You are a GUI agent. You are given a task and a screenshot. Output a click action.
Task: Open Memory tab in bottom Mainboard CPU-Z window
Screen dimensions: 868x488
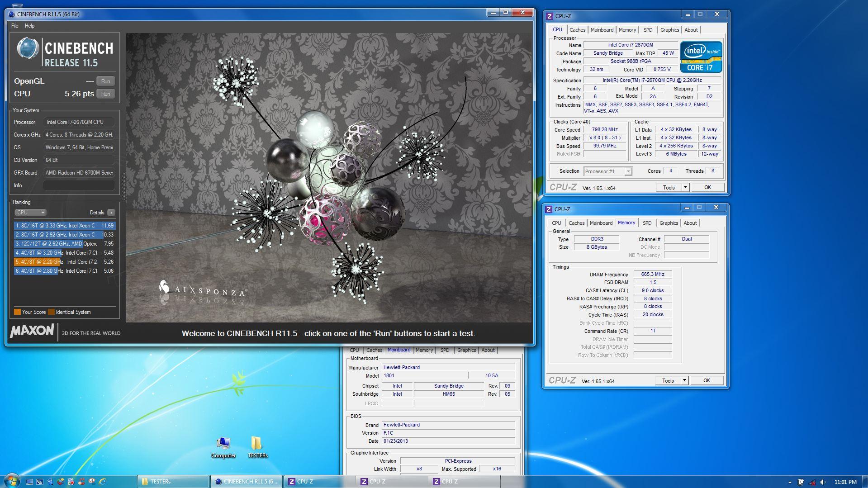(424, 350)
